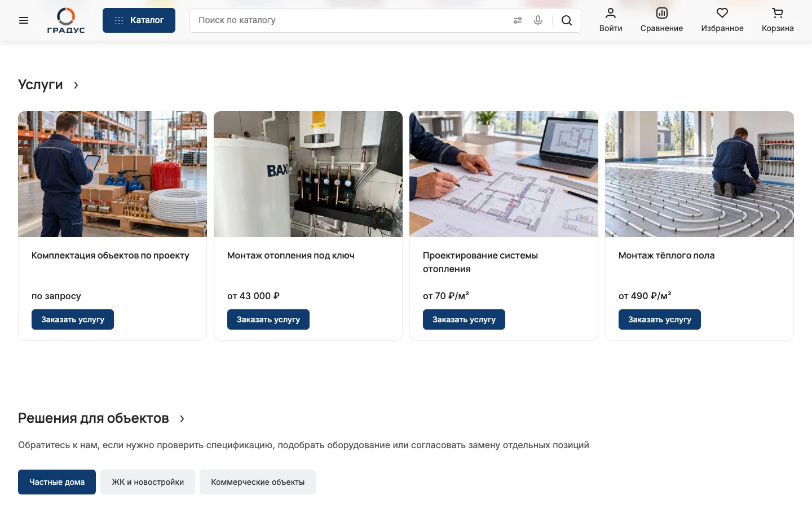Open Войти account login
812x508 pixels.
coord(611,20)
